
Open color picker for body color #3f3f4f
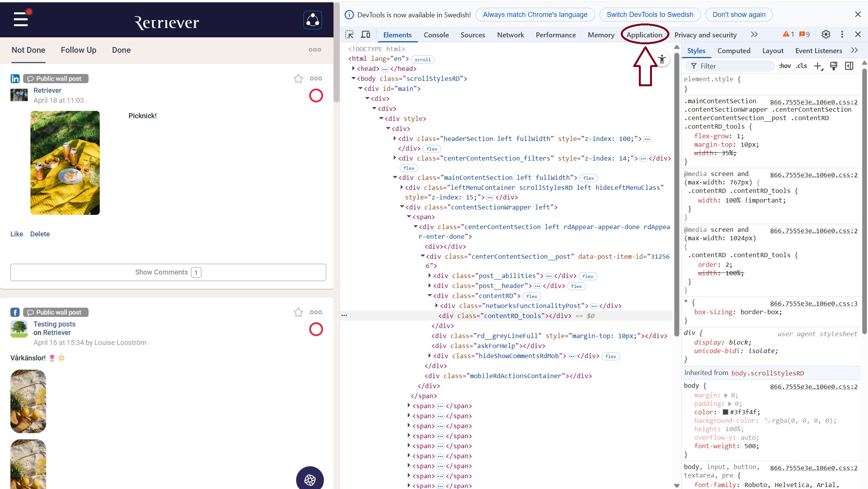[725, 412]
